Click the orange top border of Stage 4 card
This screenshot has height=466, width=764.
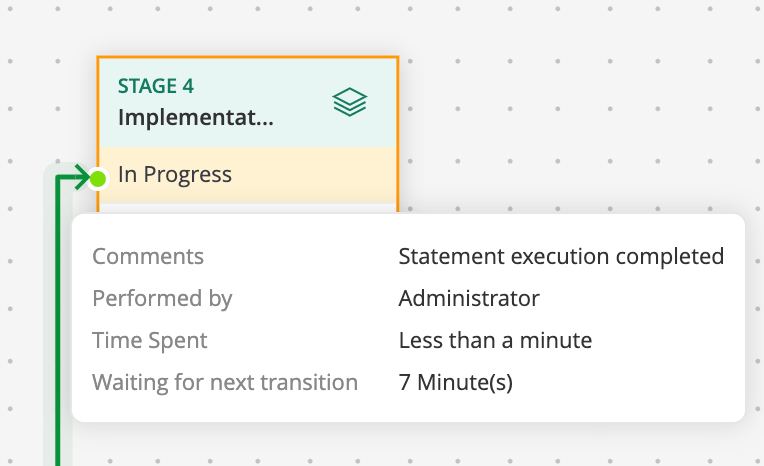(248, 57)
